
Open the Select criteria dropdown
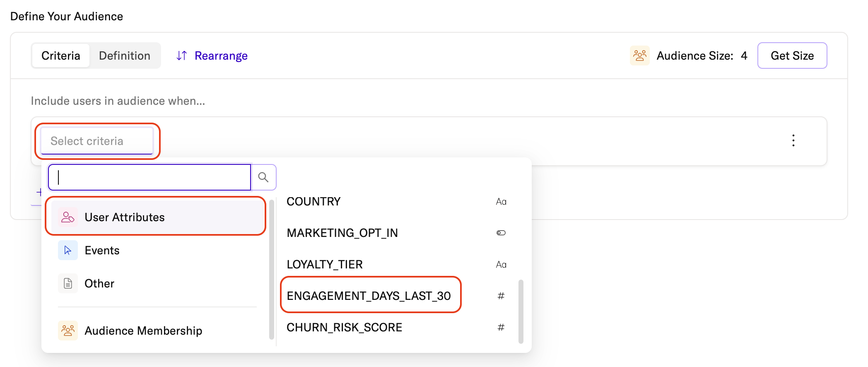pyautogui.click(x=97, y=141)
